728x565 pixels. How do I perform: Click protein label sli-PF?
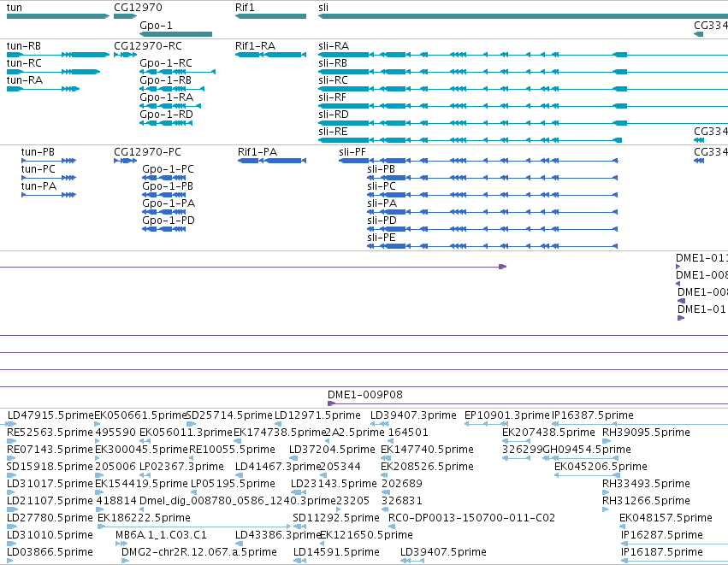click(x=352, y=152)
